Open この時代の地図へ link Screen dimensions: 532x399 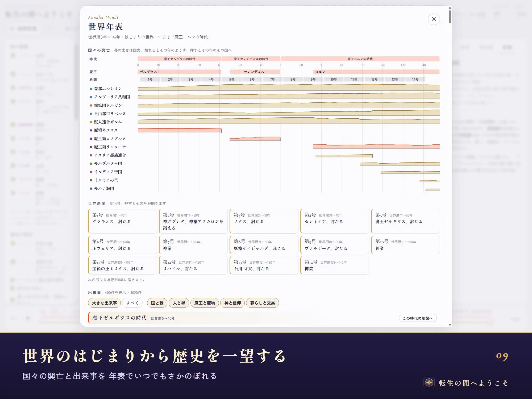coord(418,318)
